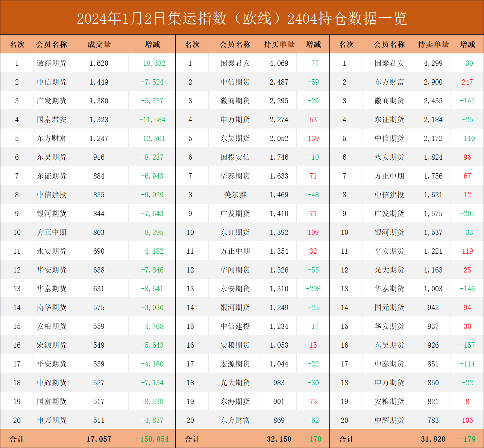Select 东海期货 member name
484x448 pixels.
click(235, 401)
